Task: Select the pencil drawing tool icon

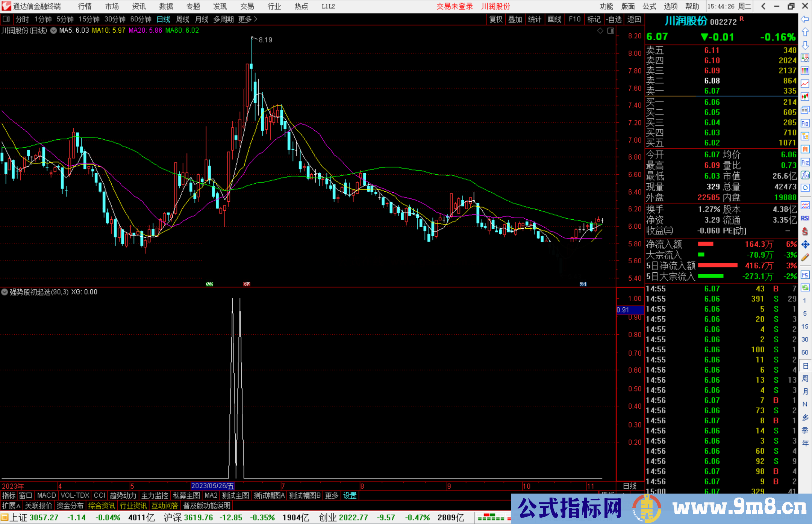Action: click(x=804, y=258)
